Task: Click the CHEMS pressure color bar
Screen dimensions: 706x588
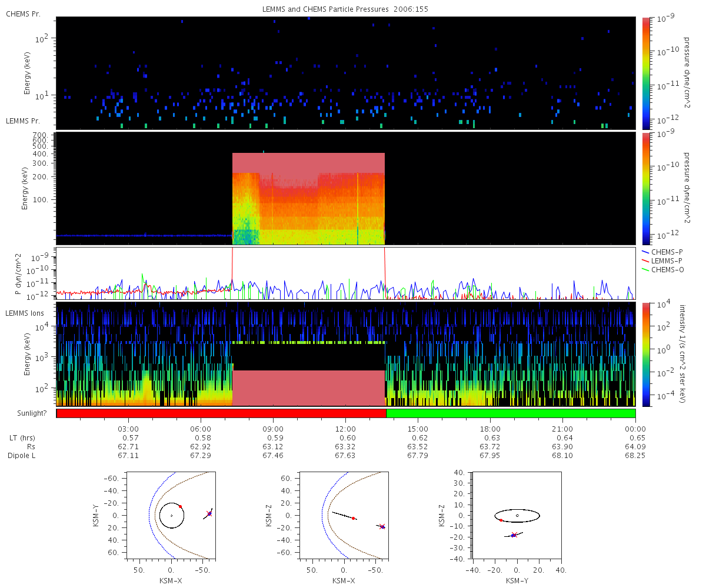Action: click(646, 73)
